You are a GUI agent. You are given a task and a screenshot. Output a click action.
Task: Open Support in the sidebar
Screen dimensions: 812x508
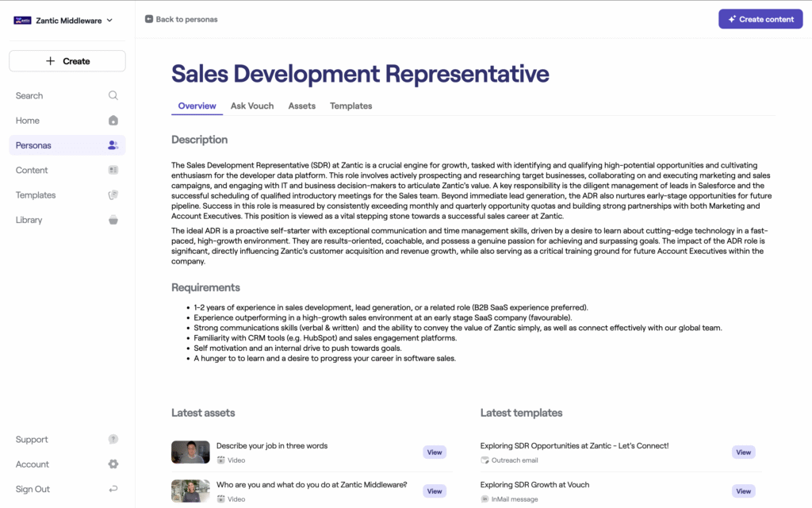67,439
